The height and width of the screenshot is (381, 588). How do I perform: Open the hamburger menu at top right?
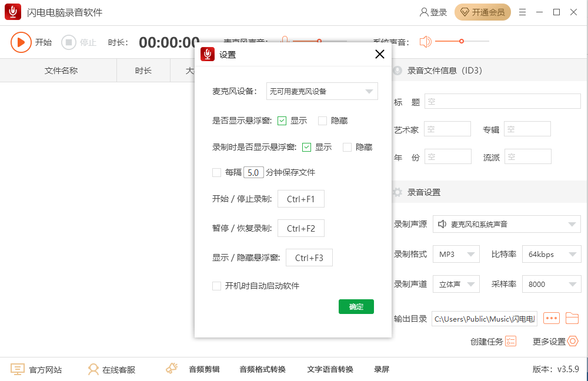point(522,12)
